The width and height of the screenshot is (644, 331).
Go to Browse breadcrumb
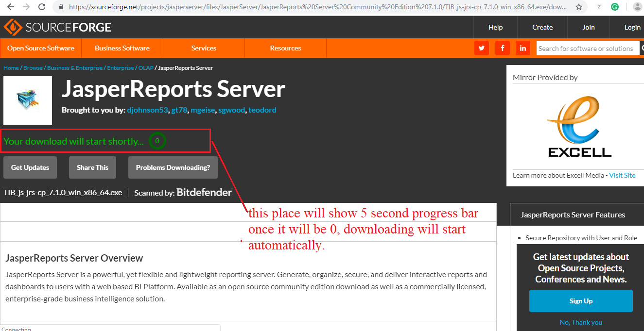[x=33, y=68]
